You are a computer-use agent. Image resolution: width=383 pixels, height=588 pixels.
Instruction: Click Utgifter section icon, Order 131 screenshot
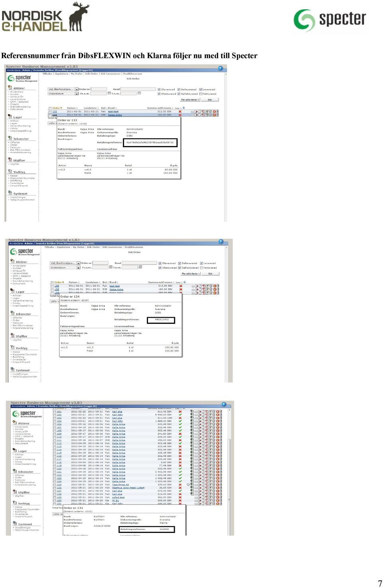15,492
